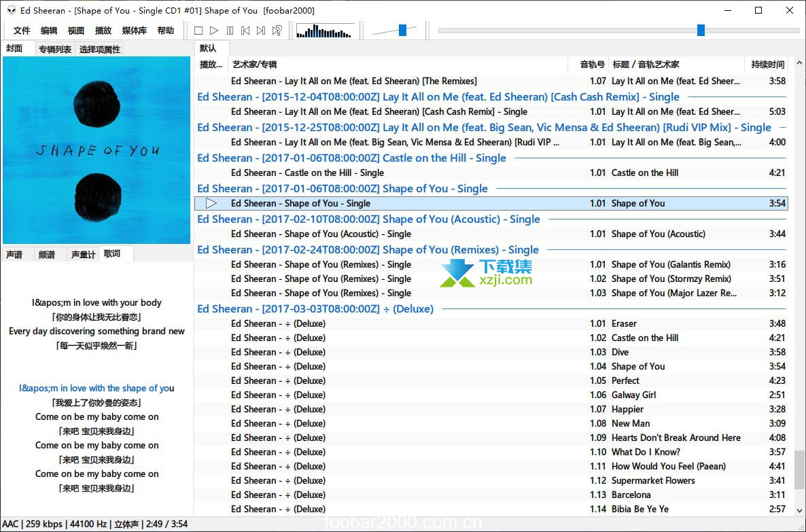Click the volume slider handle
Image resolution: width=806 pixels, height=532 pixels.
[402, 31]
